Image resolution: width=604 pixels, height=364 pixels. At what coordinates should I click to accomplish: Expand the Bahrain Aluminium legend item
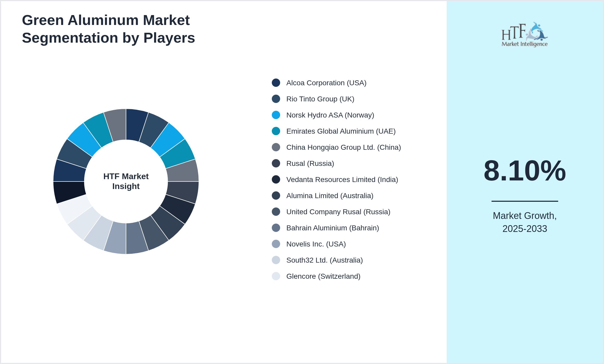coord(333,228)
